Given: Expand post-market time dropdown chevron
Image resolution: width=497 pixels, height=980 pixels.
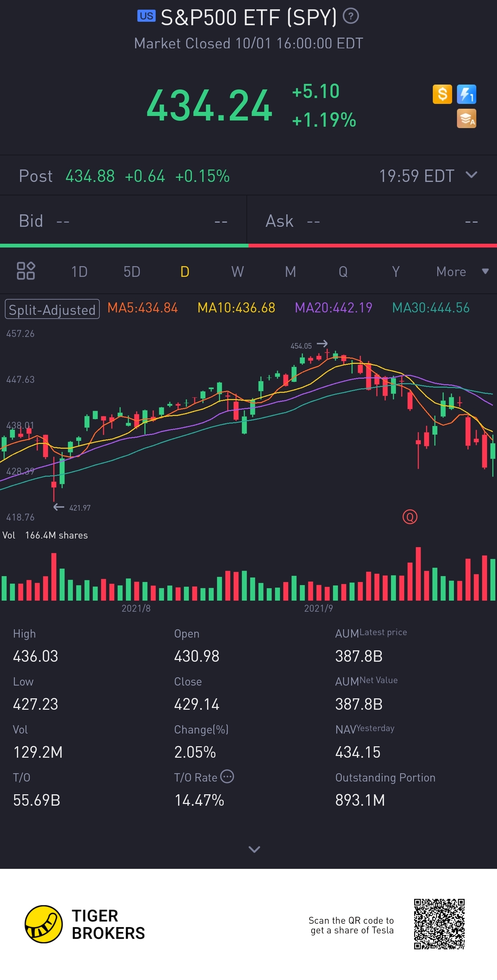Looking at the screenshot, I should pyautogui.click(x=471, y=175).
